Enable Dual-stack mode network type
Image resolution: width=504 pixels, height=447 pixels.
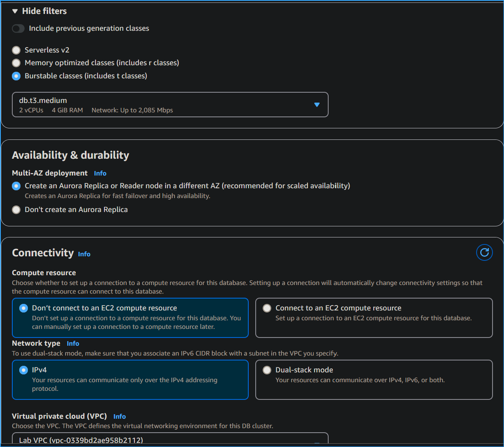click(x=267, y=369)
